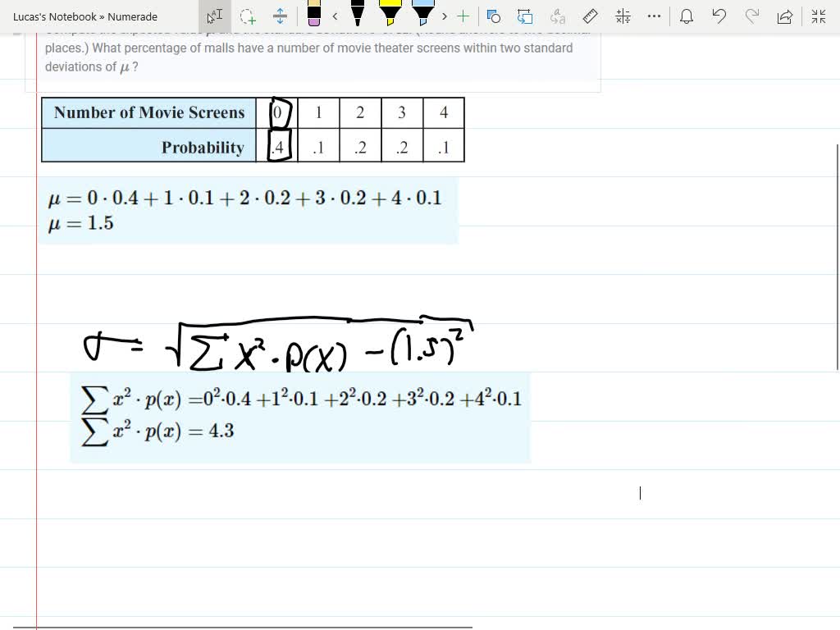Toggle the Ruler tool

pyautogui.click(x=589, y=16)
